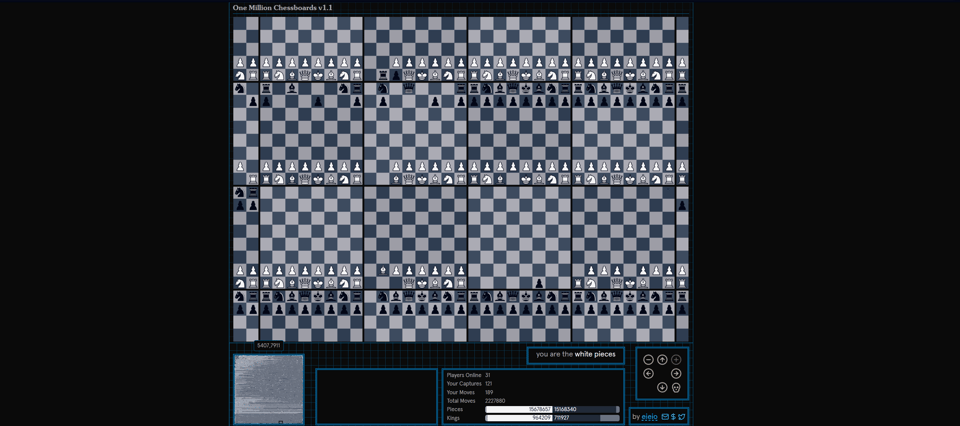The width and height of the screenshot is (960, 426).
Task: Click the empty black panel beside minimap
Action: tap(376, 396)
